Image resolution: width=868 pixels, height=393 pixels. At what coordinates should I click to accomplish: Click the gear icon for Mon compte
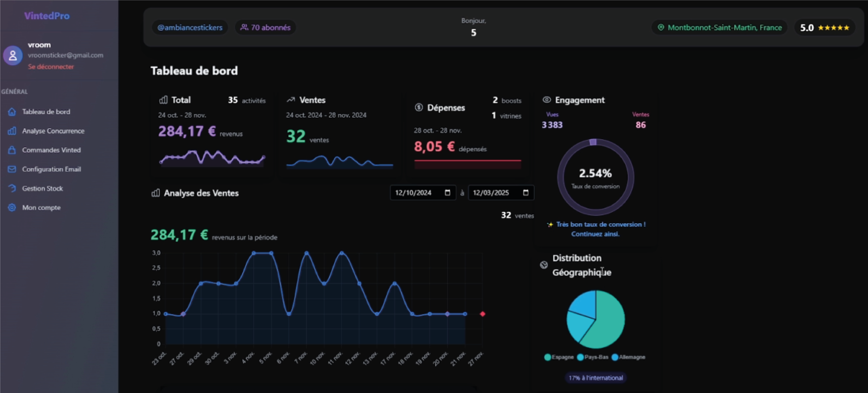click(12, 207)
